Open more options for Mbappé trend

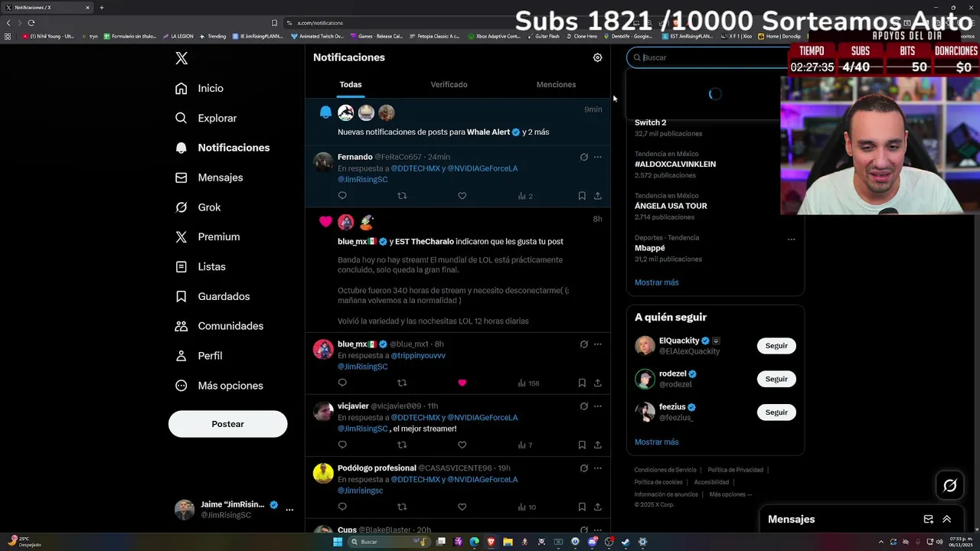(x=791, y=240)
